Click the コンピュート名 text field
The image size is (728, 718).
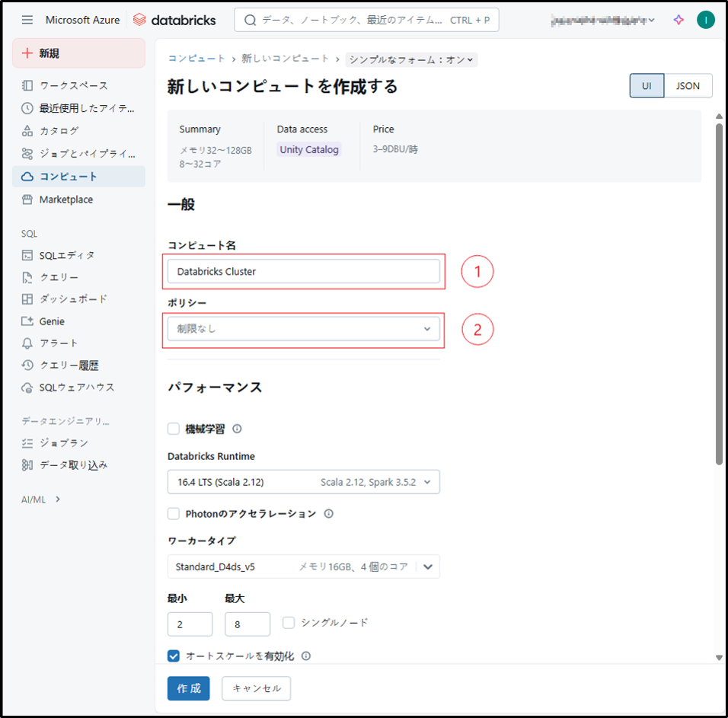click(x=303, y=271)
